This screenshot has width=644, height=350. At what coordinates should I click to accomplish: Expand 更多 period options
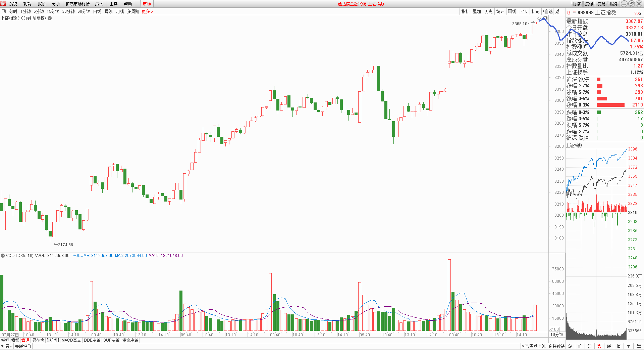[147, 11]
